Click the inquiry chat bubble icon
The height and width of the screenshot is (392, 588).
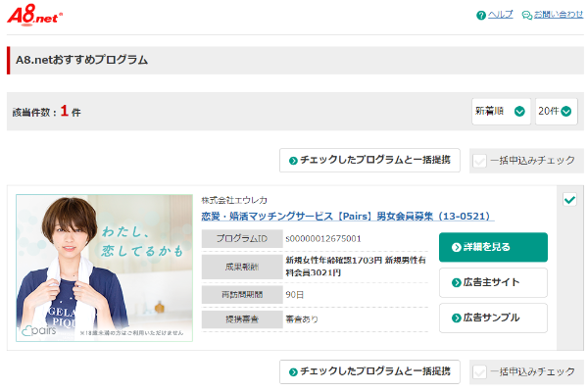click(x=527, y=16)
